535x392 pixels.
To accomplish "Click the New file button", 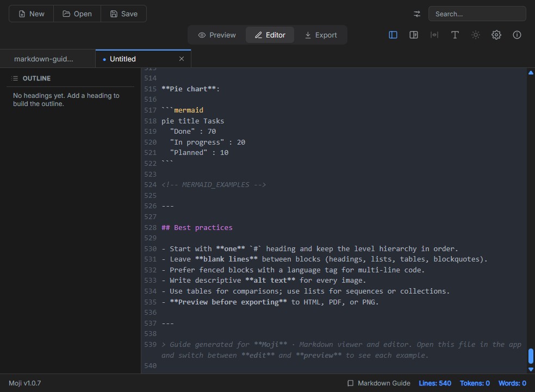I will 32,14.
